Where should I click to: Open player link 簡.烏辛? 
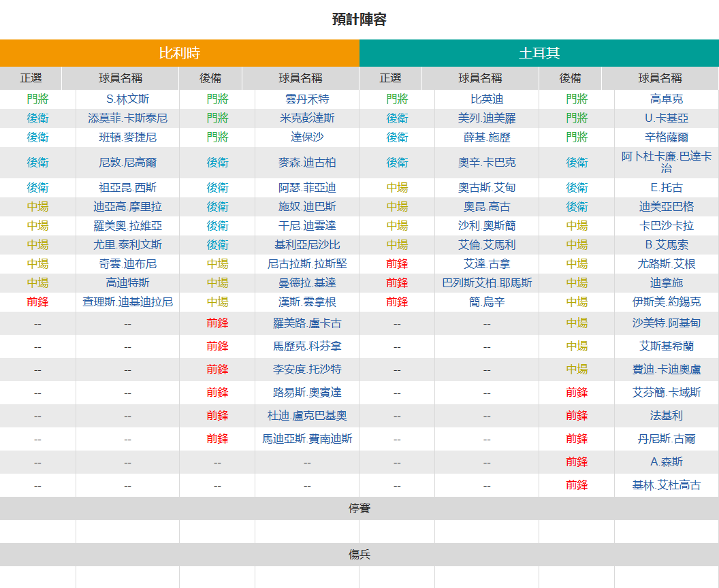click(x=487, y=302)
